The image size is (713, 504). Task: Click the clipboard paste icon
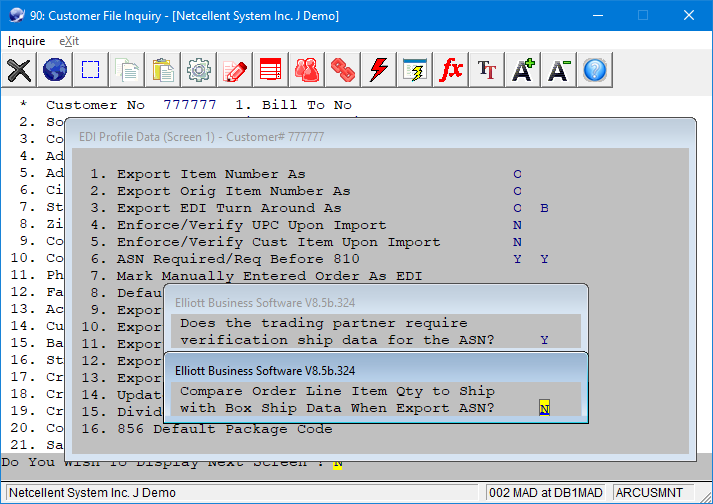click(163, 70)
